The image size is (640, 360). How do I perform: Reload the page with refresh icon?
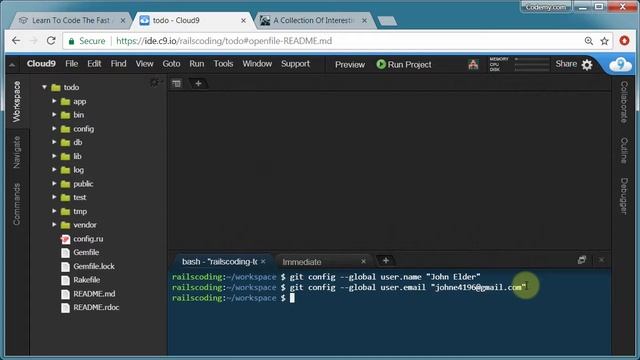pyautogui.click(x=51, y=41)
